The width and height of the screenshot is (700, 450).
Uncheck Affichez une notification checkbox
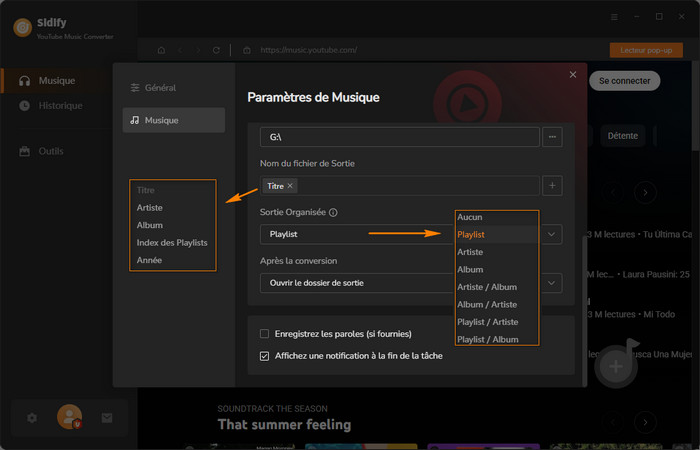point(264,355)
